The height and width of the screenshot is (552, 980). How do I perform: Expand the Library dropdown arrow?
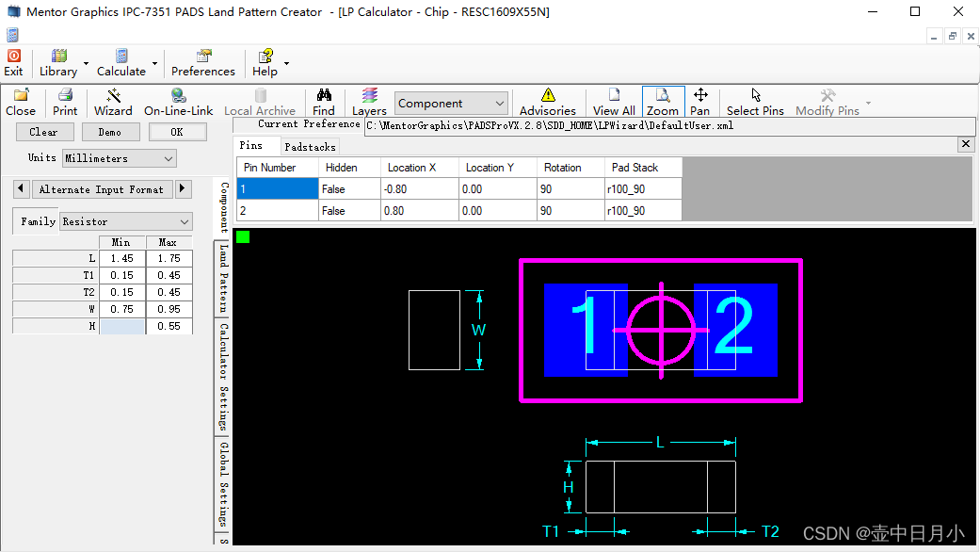(87, 63)
